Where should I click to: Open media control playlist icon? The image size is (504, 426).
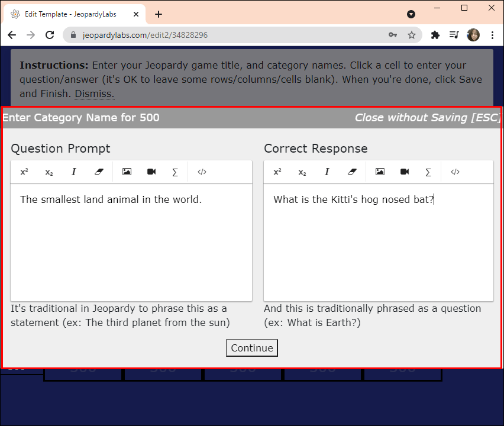coord(454,34)
